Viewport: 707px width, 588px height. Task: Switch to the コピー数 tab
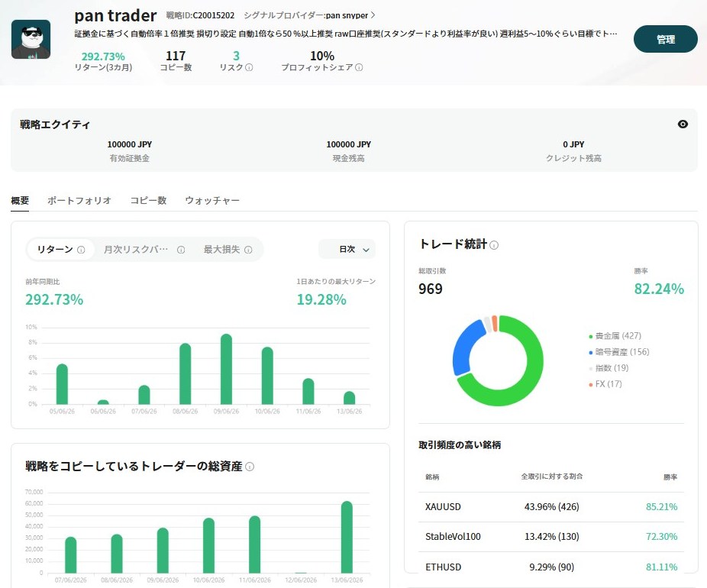click(x=148, y=200)
